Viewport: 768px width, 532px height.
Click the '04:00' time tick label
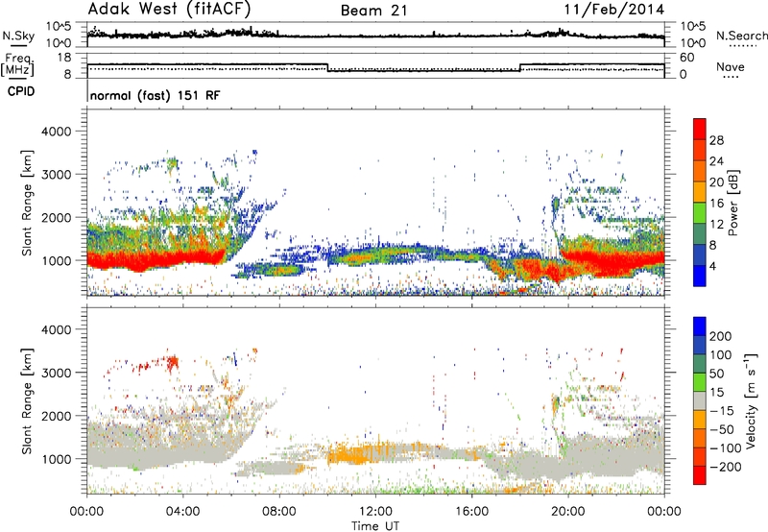coord(182,512)
